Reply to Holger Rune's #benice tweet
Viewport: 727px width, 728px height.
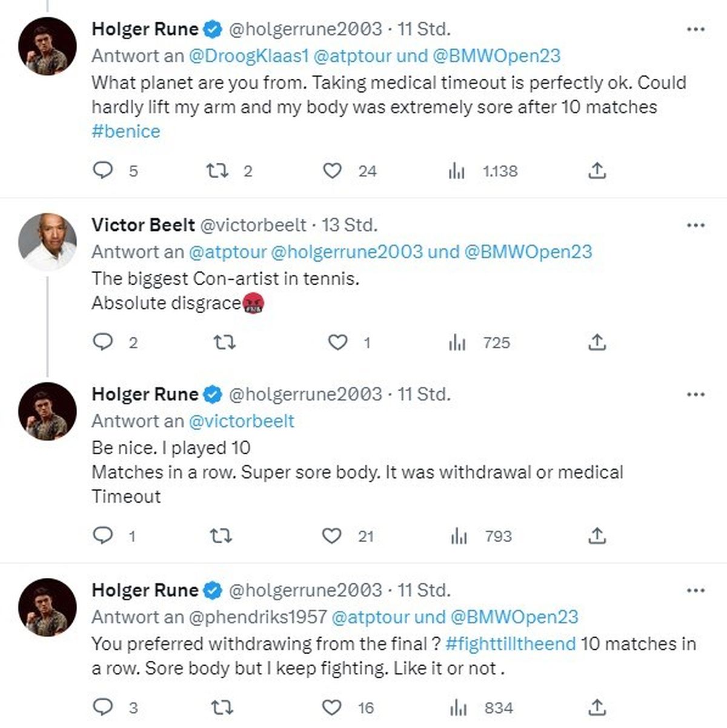tap(103, 171)
